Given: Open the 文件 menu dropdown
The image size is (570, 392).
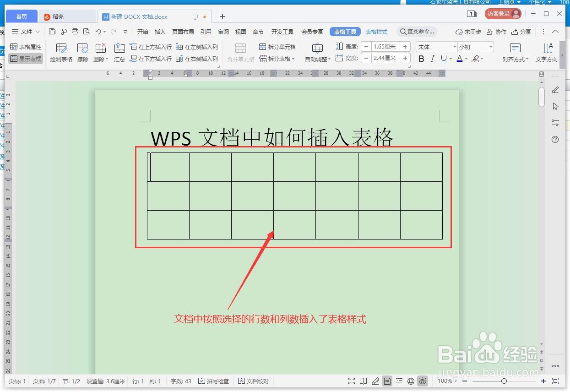Looking at the screenshot, I should (26, 32).
